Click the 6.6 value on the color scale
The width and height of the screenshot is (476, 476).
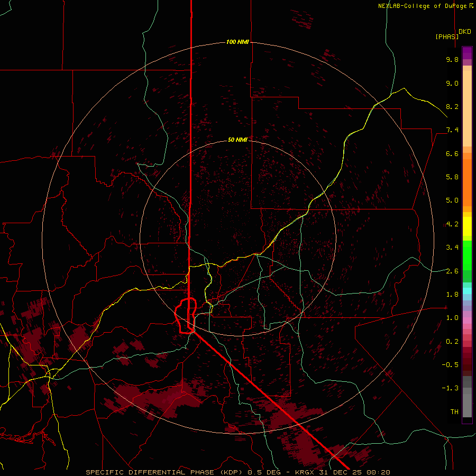click(452, 153)
